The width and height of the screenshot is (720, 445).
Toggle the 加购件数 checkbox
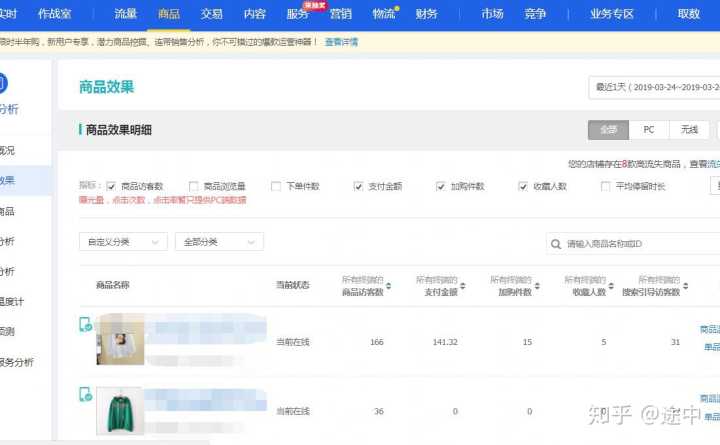point(441,186)
